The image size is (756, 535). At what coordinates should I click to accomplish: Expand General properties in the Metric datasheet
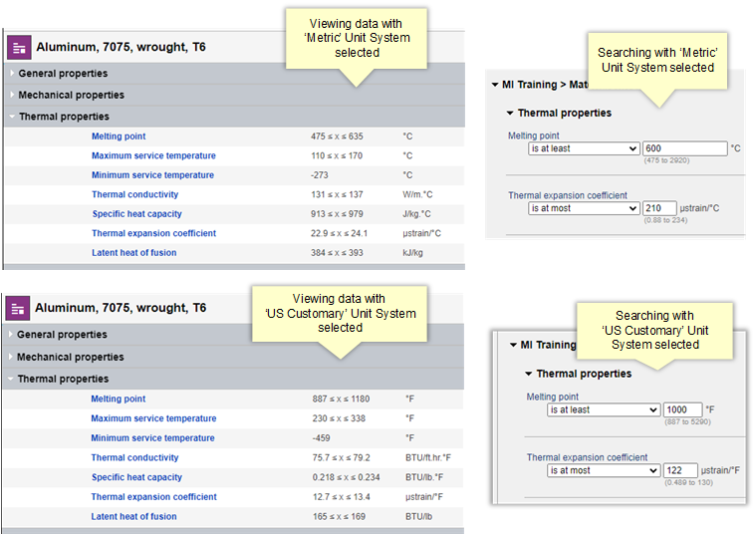click(11, 73)
